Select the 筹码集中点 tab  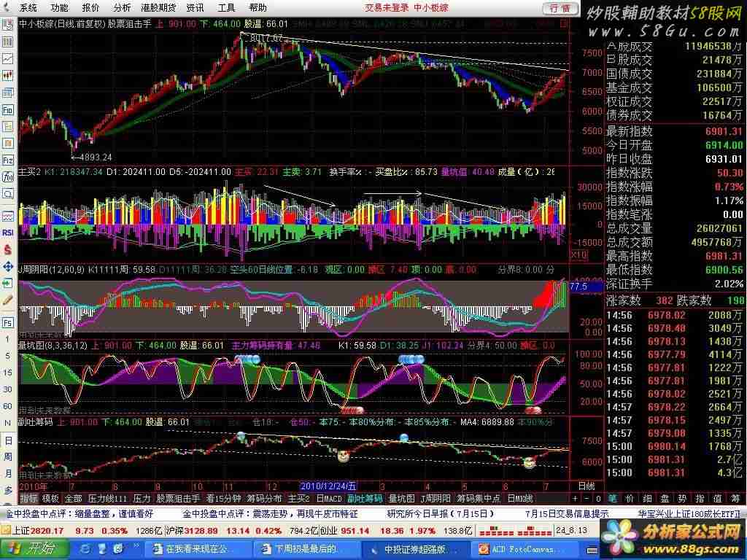point(479,499)
